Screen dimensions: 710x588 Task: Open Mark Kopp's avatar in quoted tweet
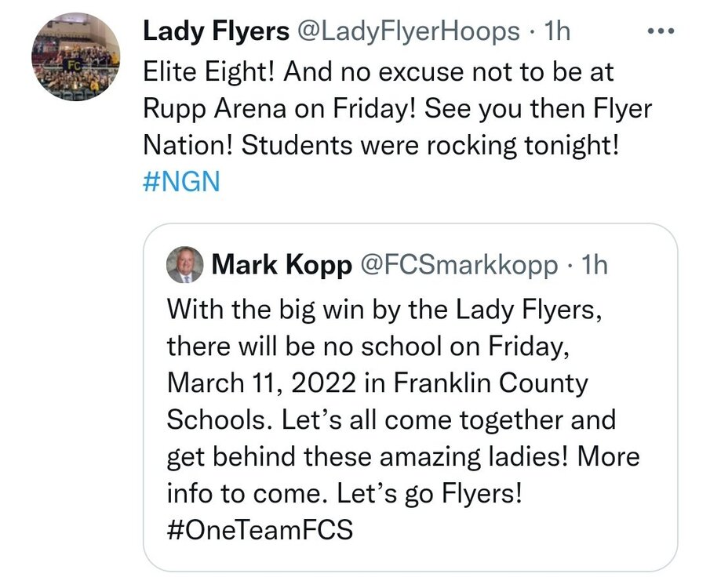184,265
